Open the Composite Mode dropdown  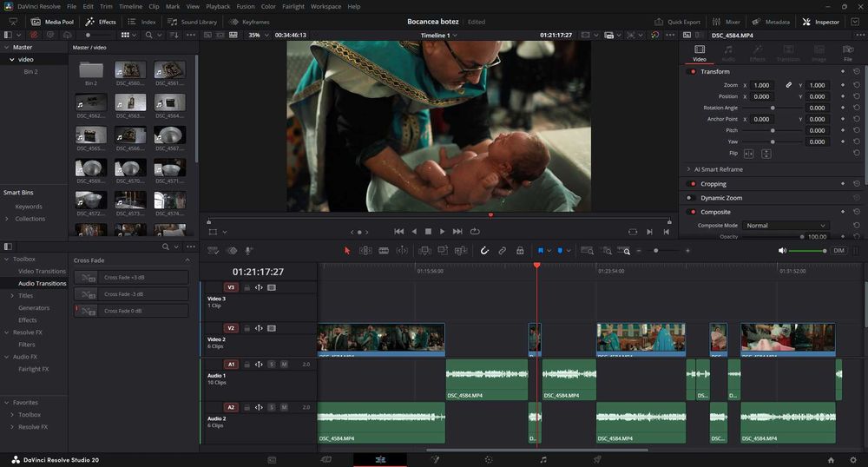click(x=786, y=225)
